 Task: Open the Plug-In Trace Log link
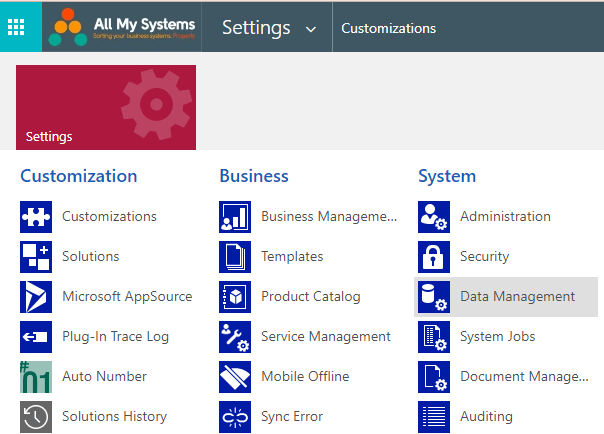coord(116,337)
